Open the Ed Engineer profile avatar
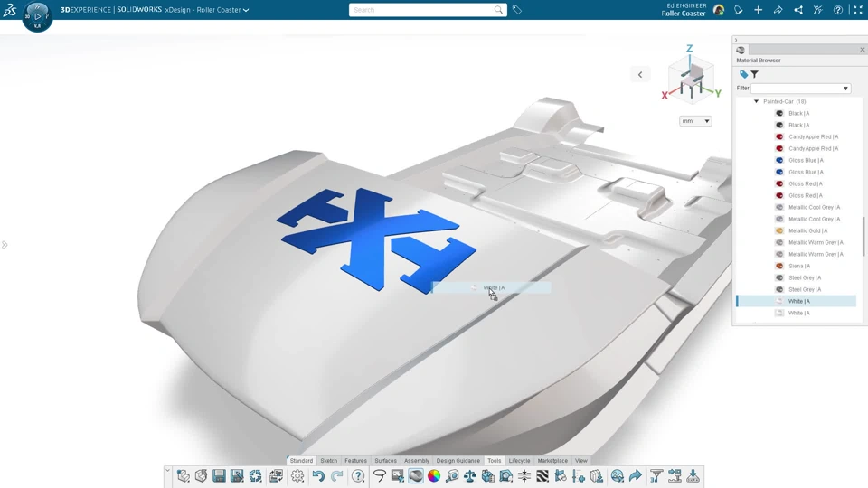This screenshot has width=868, height=488. pyautogui.click(x=719, y=10)
